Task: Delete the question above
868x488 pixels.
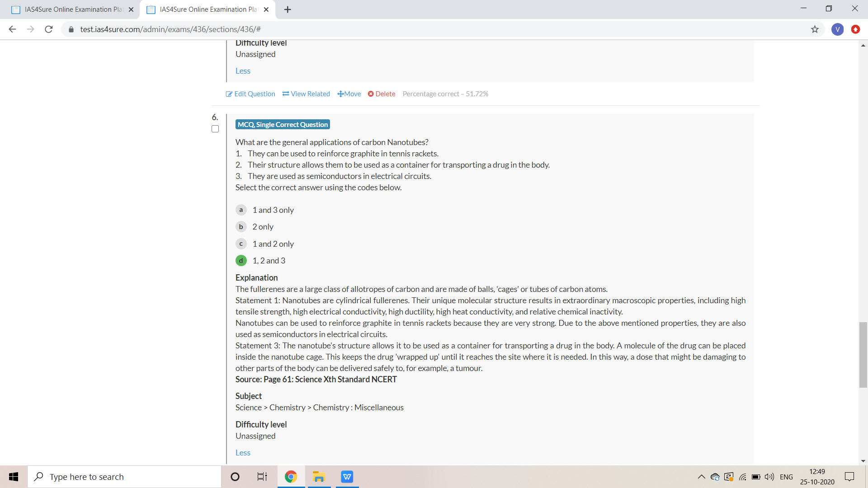Action: point(382,94)
